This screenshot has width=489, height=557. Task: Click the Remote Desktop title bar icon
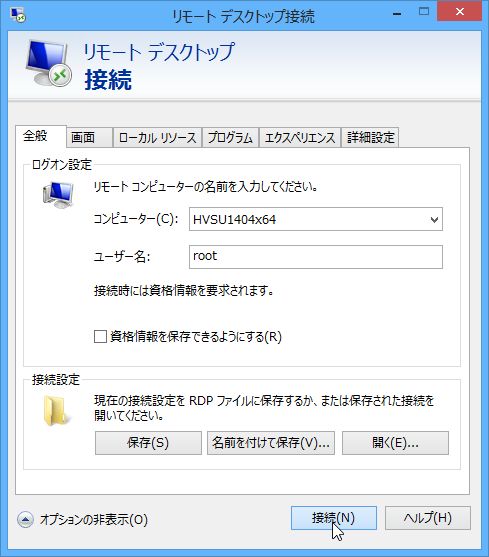[x=18, y=15]
